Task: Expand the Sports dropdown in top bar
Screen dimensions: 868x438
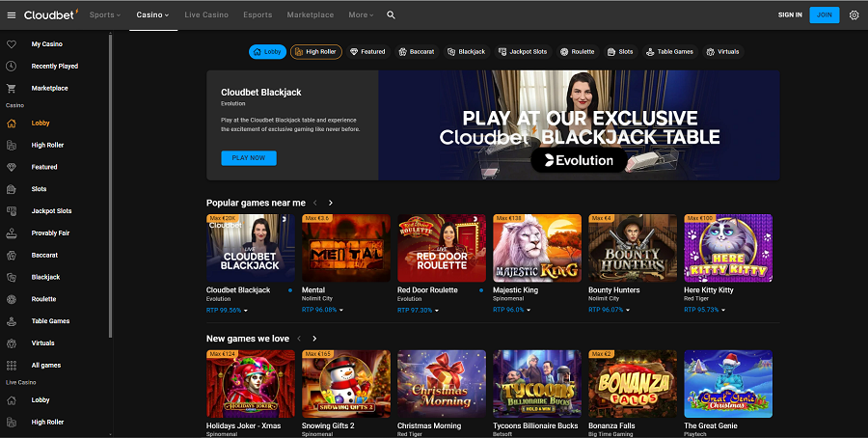Action: pyautogui.click(x=104, y=14)
